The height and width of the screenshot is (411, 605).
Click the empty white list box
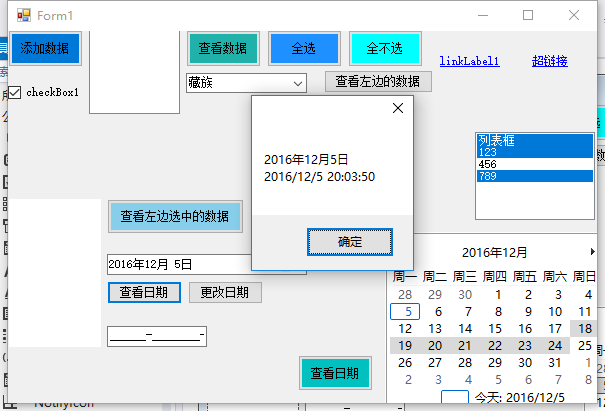(135, 72)
